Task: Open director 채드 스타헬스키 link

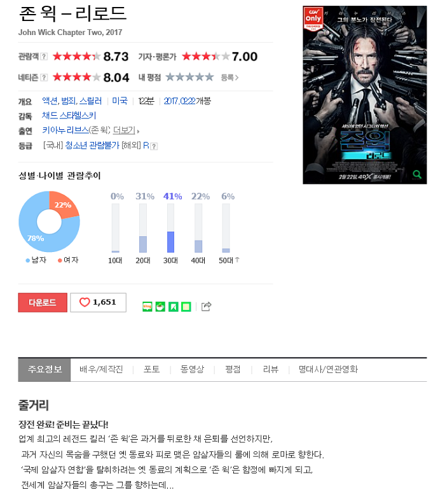Action: click(69, 115)
